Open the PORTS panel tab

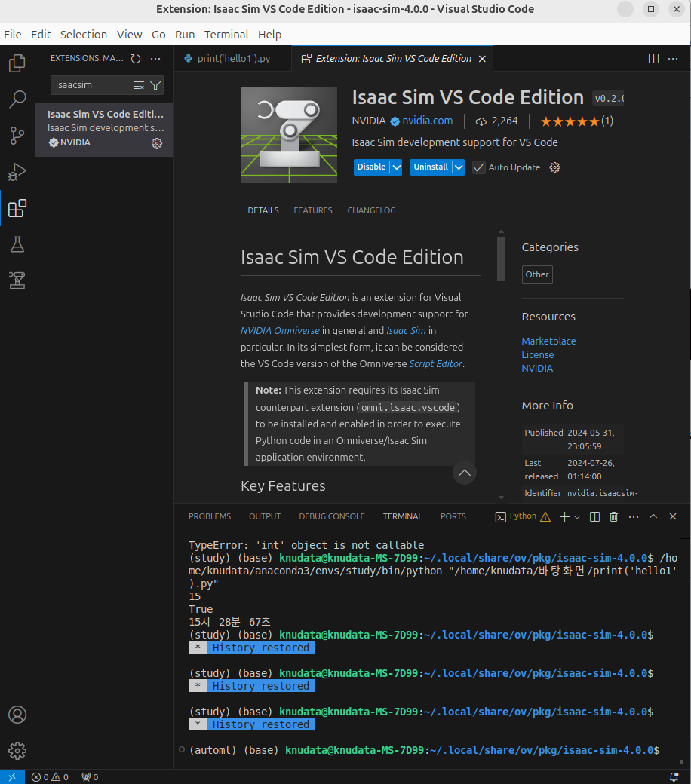453,516
